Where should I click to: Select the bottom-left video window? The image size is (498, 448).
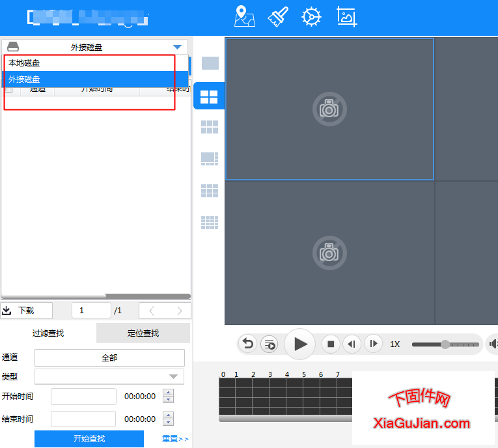(x=329, y=253)
